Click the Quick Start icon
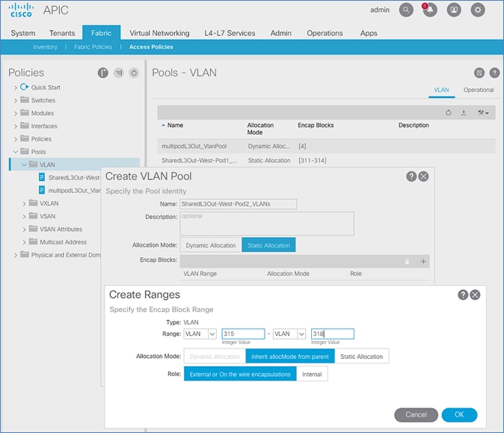The image size is (504, 433). click(24, 87)
